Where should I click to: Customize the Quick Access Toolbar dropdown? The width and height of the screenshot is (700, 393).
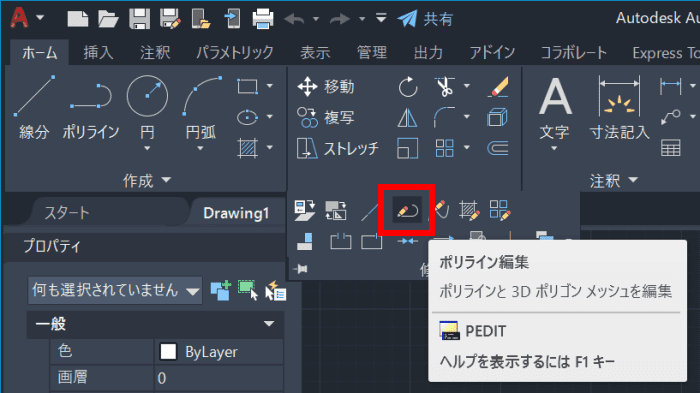coord(381,18)
